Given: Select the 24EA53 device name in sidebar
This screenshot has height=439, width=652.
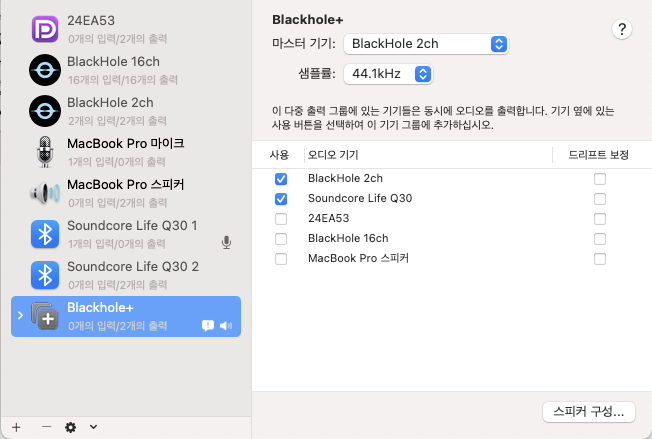Looking at the screenshot, I should (91, 20).
